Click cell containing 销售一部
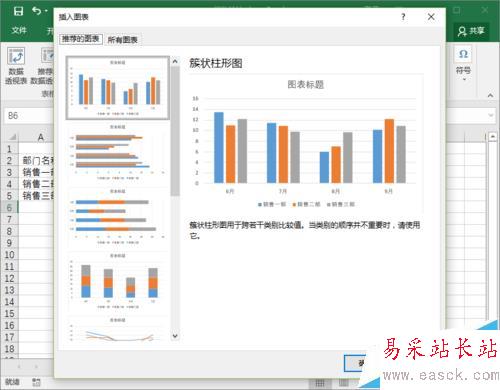This screenshot has width=500, height=390. pyautogui.click(x=36, y=172)
